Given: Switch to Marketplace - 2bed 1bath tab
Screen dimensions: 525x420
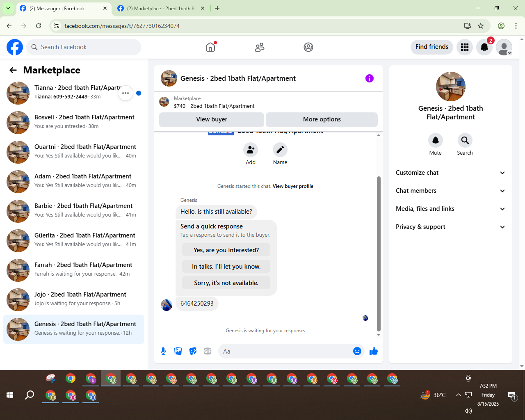Looking at the screenshot, I should tap(161, 8).
